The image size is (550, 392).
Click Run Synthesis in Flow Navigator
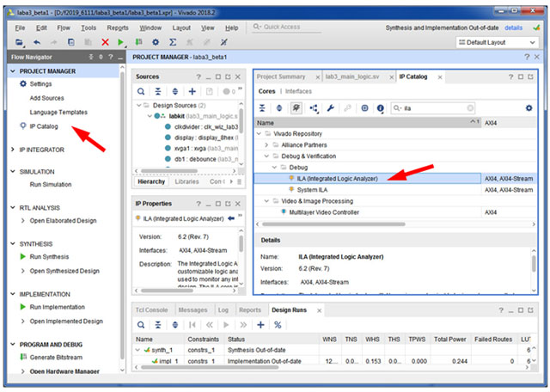click(50, 257)
